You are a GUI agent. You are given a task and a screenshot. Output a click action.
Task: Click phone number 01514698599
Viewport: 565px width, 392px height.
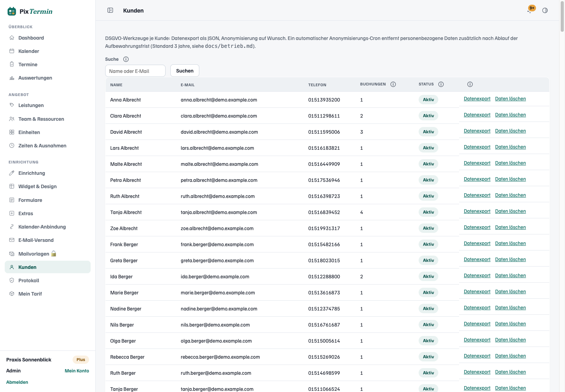[x=324, y=373]
